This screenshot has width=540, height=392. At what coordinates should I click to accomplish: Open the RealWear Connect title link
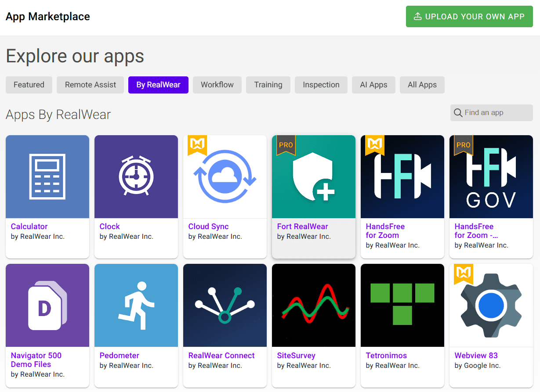tap(221, 356)
